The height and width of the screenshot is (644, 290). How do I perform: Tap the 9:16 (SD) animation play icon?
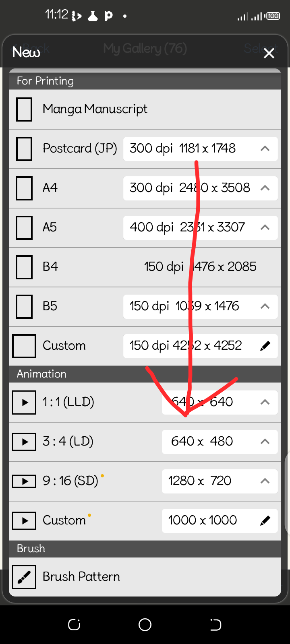click(24, 481)
